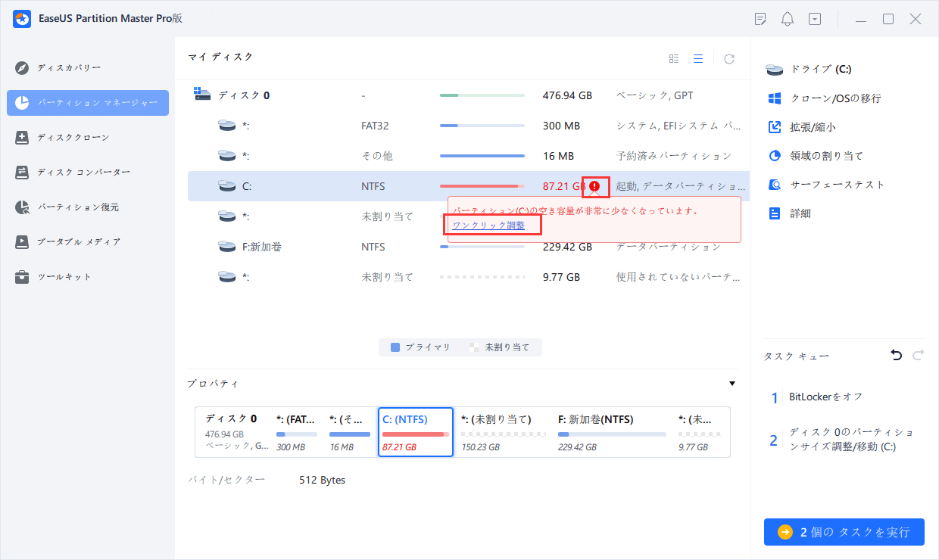Switch to the grid view toggle
Image resolution: width=939 pixels, height=560 pixels.
click(673, 58)
